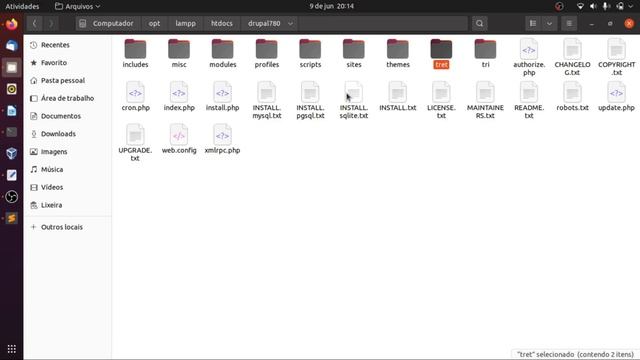Open the sites folder

pyautogui.click(x=354, y=53)
